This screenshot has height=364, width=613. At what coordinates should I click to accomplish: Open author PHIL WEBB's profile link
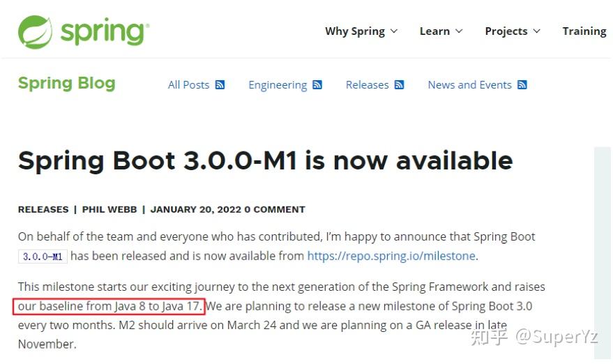click(109, 209)
